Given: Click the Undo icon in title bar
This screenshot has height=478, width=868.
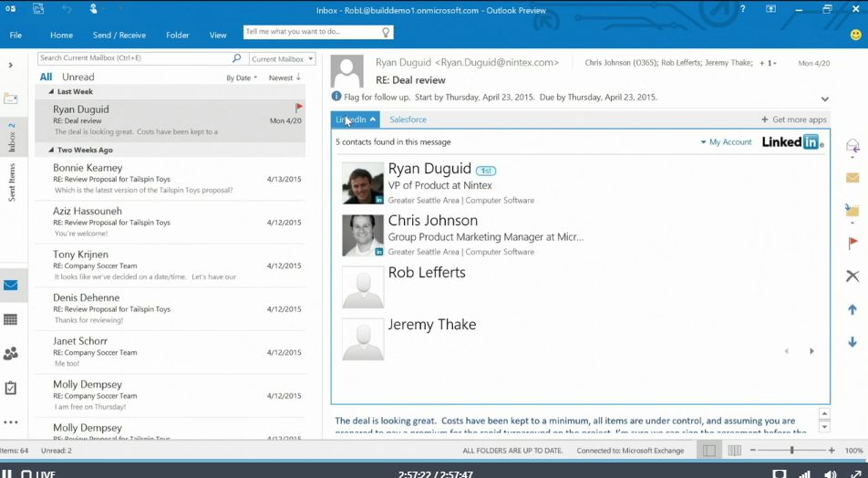Looking at the screenshot, I should tap(67, 9).
